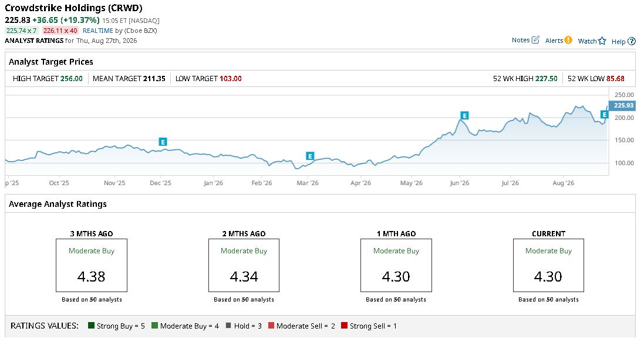Select the 1 MTH AGO rating box
This screenshot has height=345, width=644.
point(396,265)
